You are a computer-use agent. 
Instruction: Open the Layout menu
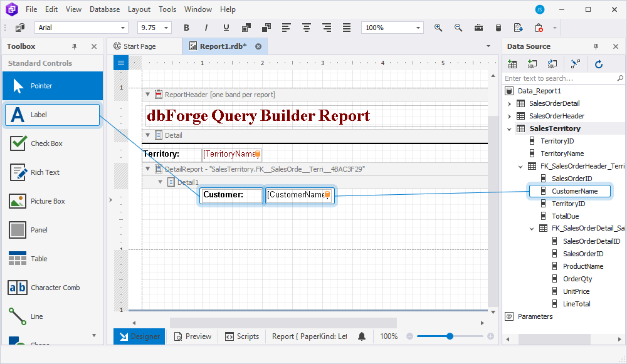point(139,9)
